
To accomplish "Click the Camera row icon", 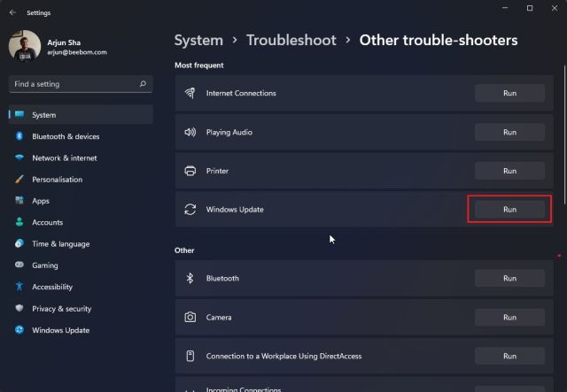I will (x=190, y=317).
